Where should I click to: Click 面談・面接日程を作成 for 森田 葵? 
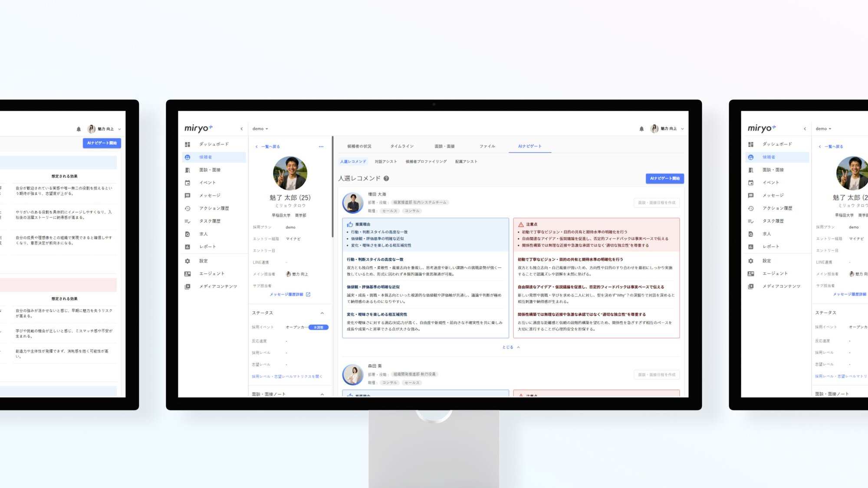pyautogui.click(x=657, y=374)
